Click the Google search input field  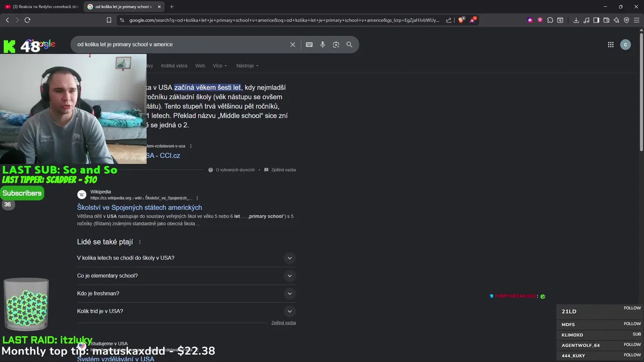click(x=181, y=44)
